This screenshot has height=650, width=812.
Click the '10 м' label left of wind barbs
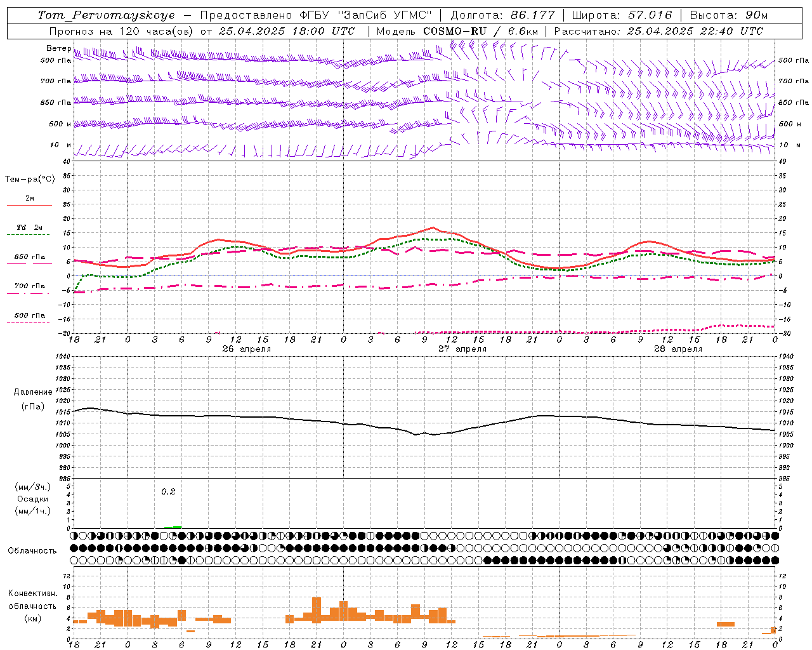61,145
